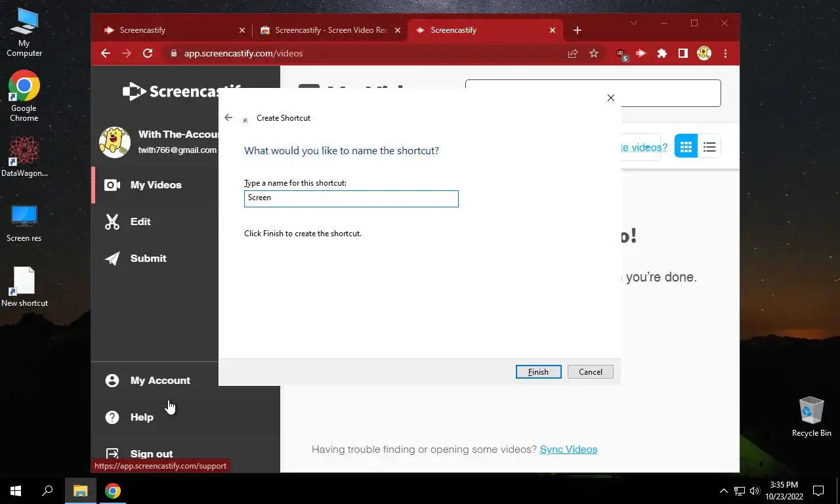Close the first Screencastify tab
The width and height of the screenshot is (840, 504).
pyautogui.click(x=242, y=30)
